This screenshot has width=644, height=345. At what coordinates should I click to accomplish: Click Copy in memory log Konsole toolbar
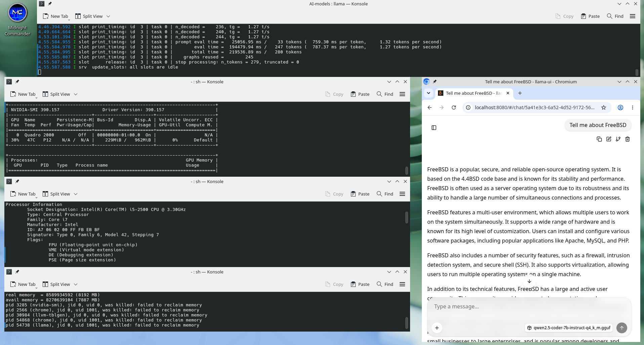coord(334,284)
